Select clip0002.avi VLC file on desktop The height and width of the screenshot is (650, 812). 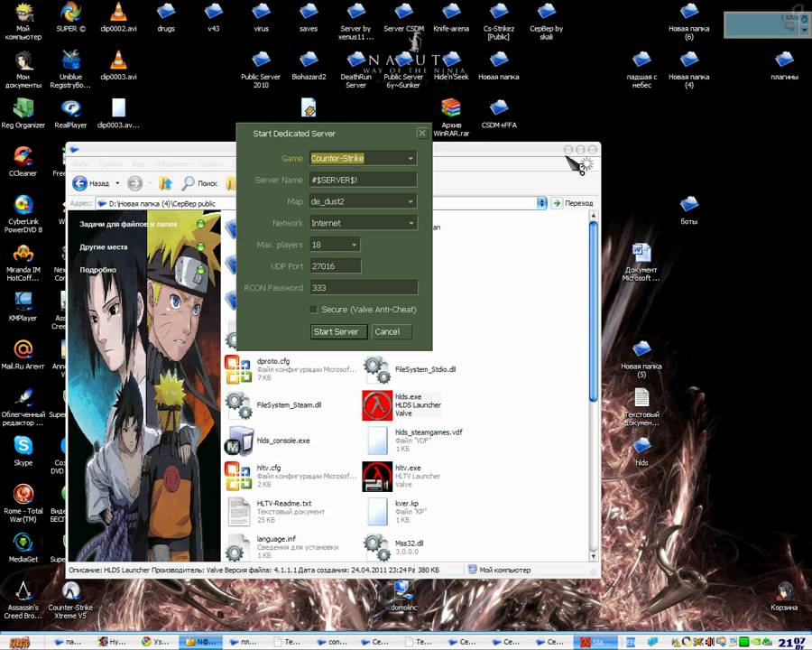tap(118, 18)
